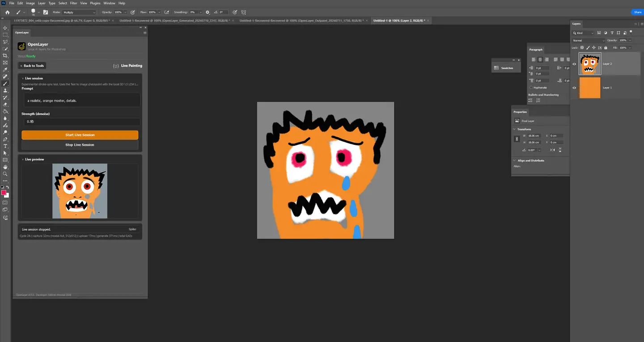Click the Prompt text field
644x342 pixels.
pyautogui.click(x=81, y=100)
